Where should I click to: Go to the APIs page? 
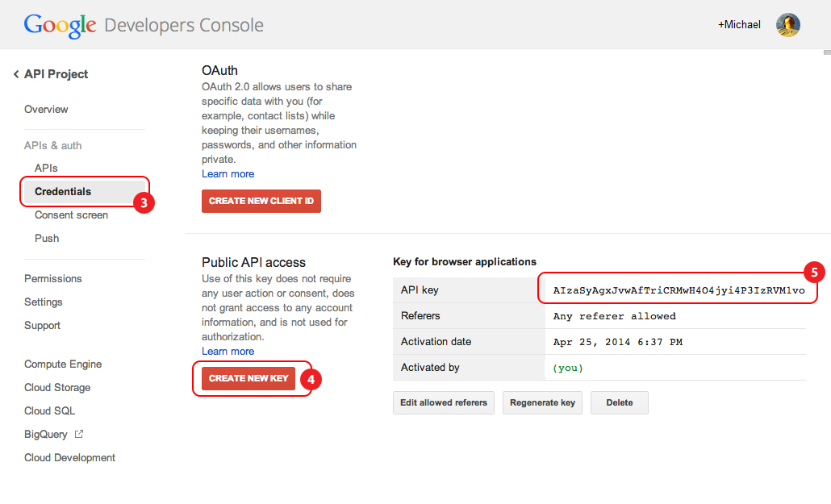click(46, 169)
